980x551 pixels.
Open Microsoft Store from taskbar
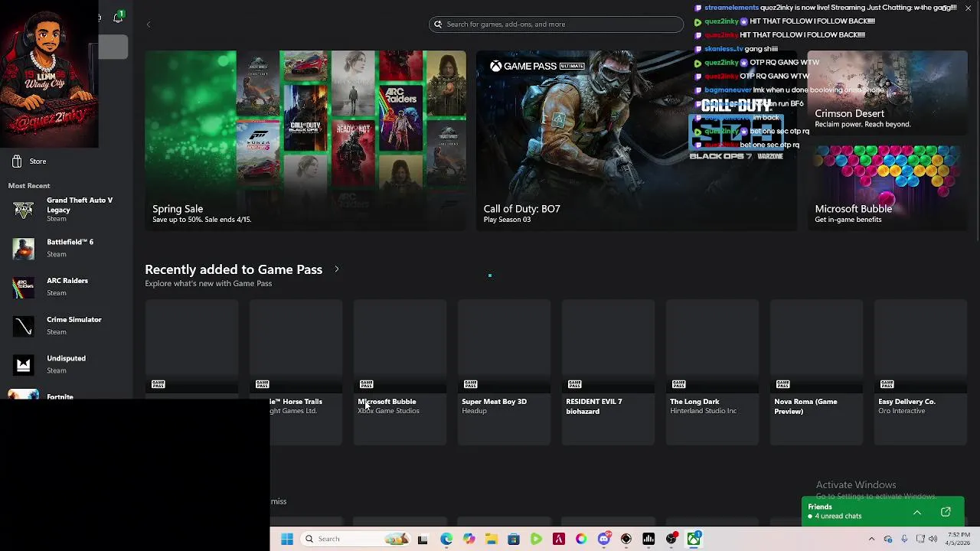point(514,539)
